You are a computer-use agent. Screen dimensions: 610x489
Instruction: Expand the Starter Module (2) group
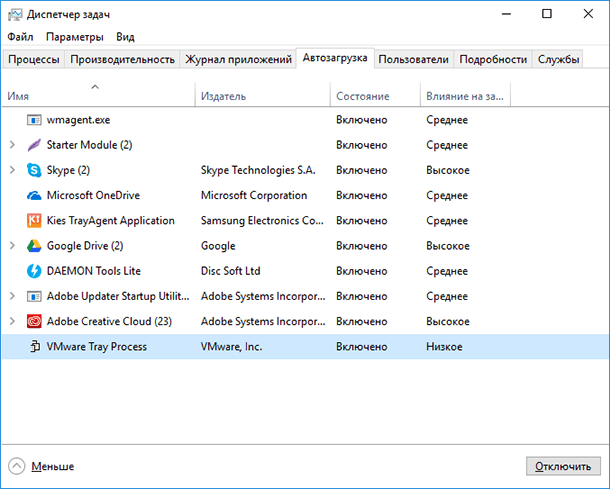coord(12,145)
